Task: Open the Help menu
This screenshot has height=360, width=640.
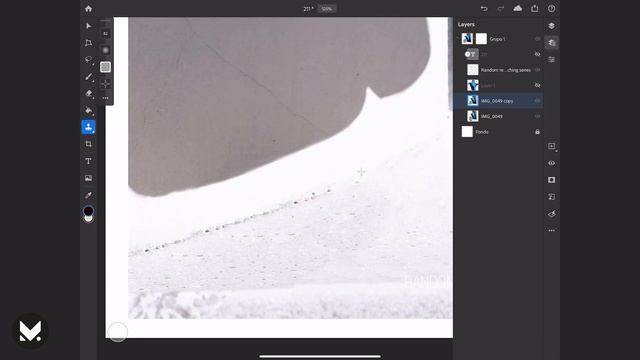Action: click(x=551, y=9)
